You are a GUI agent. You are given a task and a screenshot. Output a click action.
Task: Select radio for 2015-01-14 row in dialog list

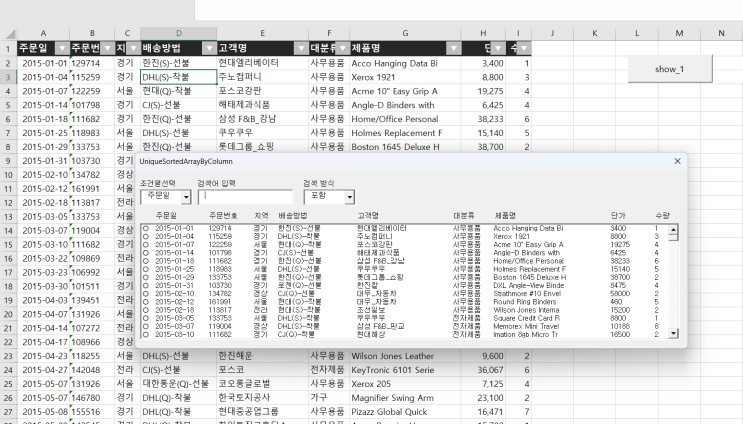tap(146, 253)
